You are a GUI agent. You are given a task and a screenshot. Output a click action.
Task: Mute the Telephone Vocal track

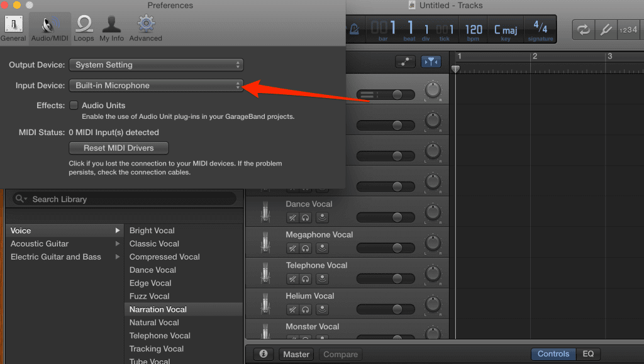click(292, 279)
